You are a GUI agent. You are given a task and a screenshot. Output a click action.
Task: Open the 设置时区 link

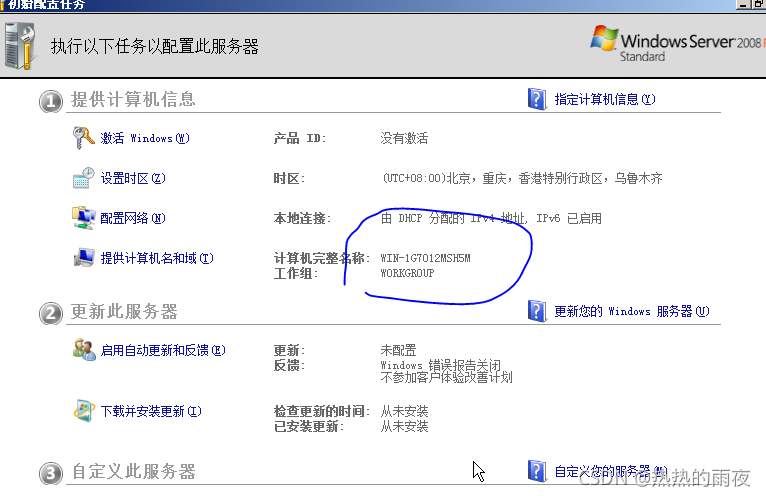(x=133, y=178)
